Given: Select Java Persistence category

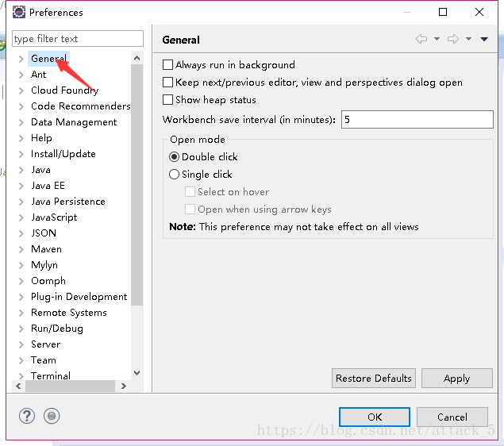Looking at the screenshot, I should [68, 202].
